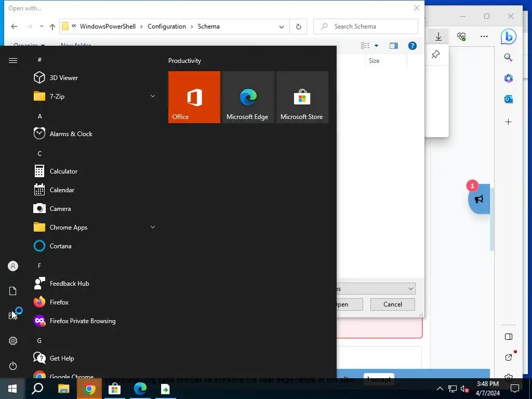Open link in new window sidebar icon

click(x=508, y=357)
